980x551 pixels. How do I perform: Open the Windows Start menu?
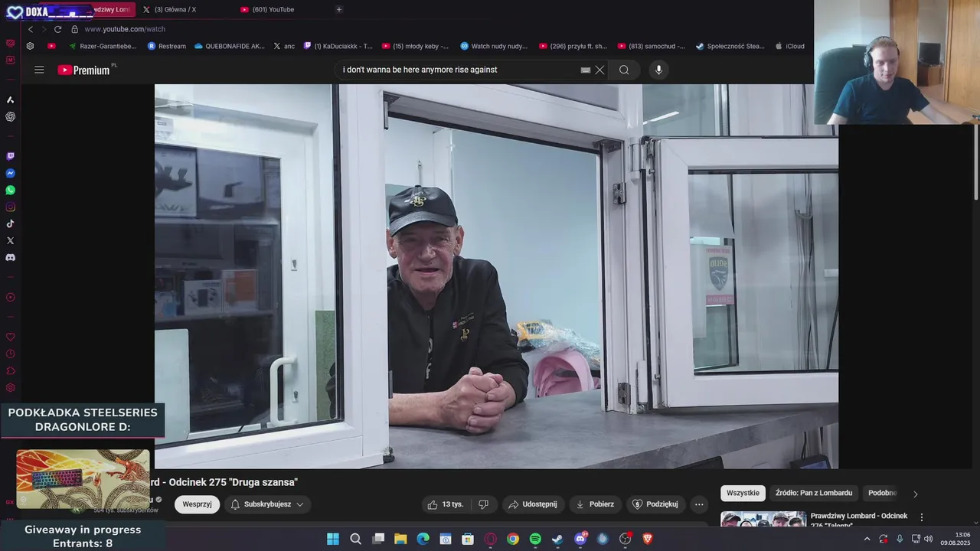pyautogui.click(x=333, y=539)
